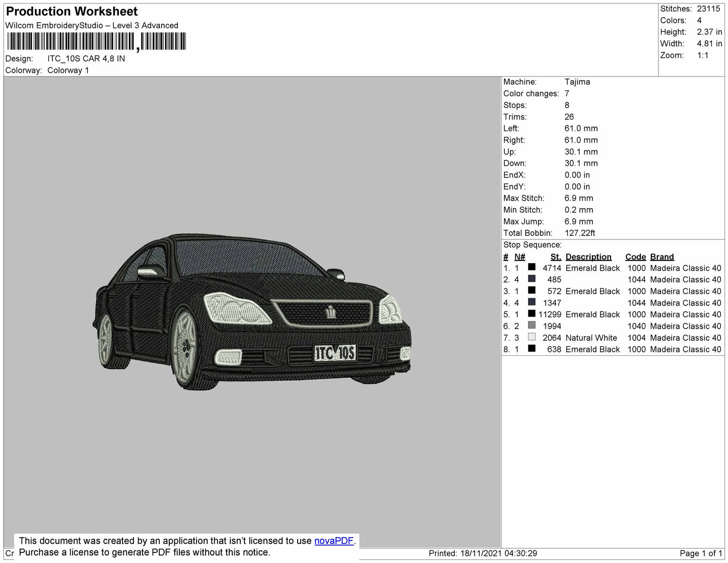Click the Trims value 26
The image size is (728, 563).
click(x=569, y=117)
